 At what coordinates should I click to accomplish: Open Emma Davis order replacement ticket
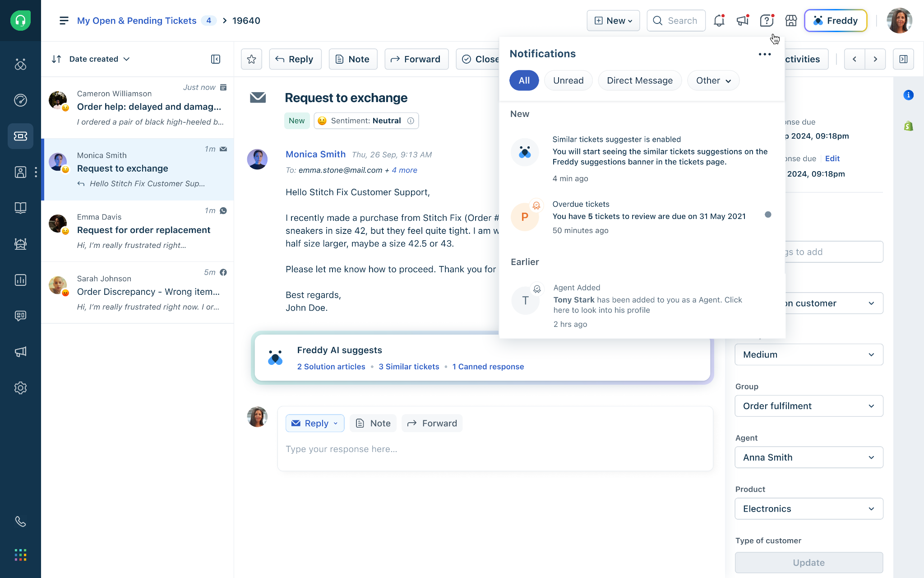click(x=143, y=230)
